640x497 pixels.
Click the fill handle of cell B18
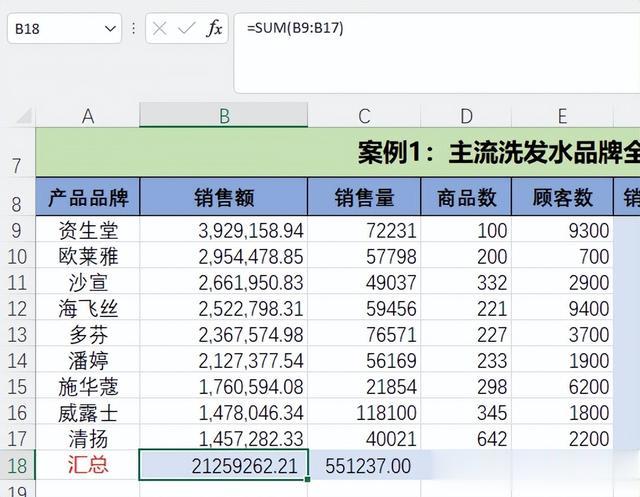pyautogui.click(x=307, y=479)
